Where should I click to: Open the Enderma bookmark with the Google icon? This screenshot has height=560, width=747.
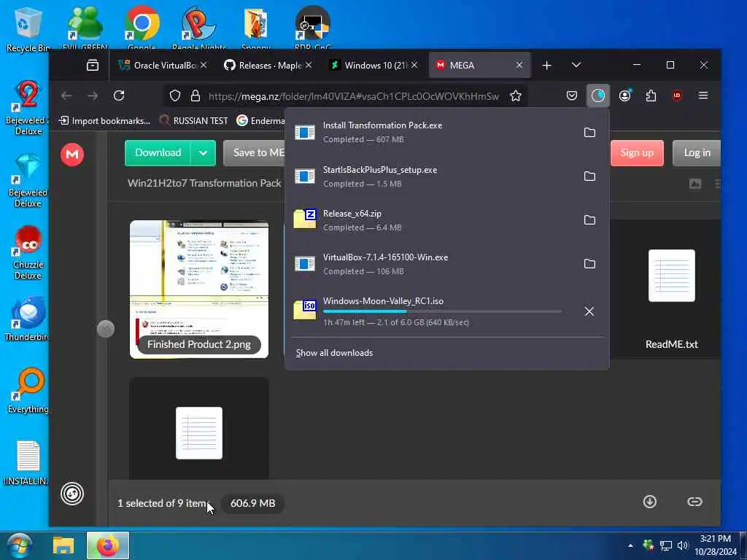point(260,121)
